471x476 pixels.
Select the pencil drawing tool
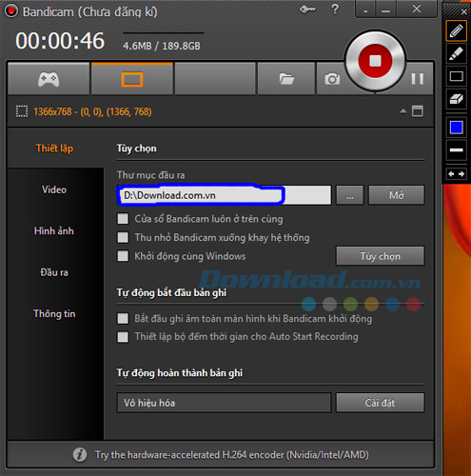coord(456,30)
